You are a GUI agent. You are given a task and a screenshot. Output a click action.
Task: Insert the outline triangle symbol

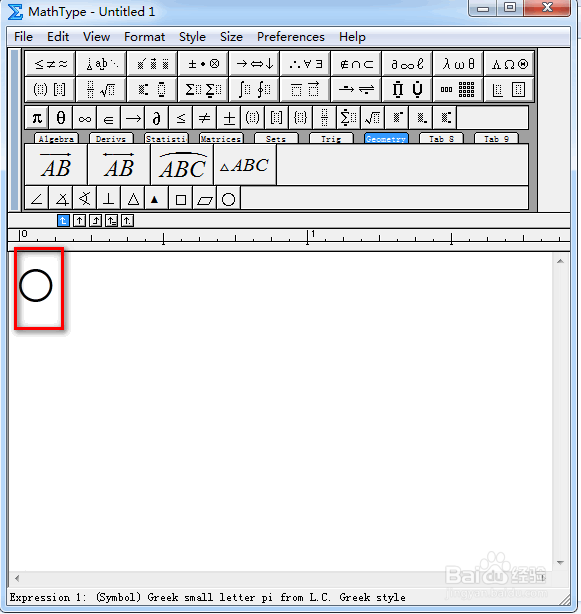pos(133,199)
